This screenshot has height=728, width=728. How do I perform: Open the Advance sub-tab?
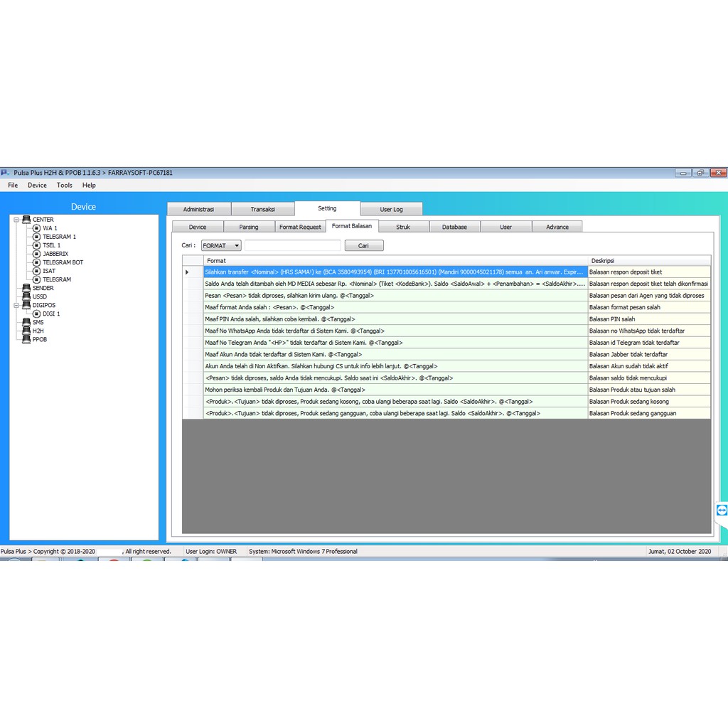[x=557, y=227]
